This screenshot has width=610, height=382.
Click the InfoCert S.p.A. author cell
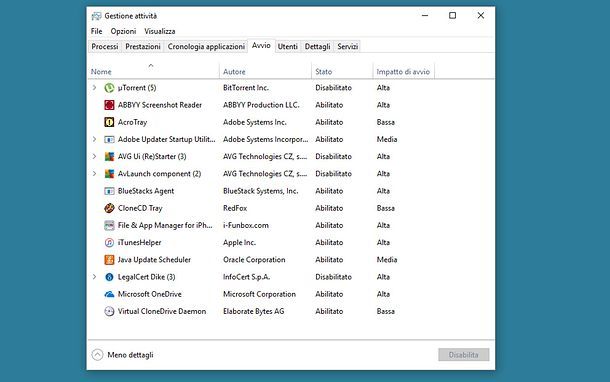pyautogui.click(x=247, y=277)
